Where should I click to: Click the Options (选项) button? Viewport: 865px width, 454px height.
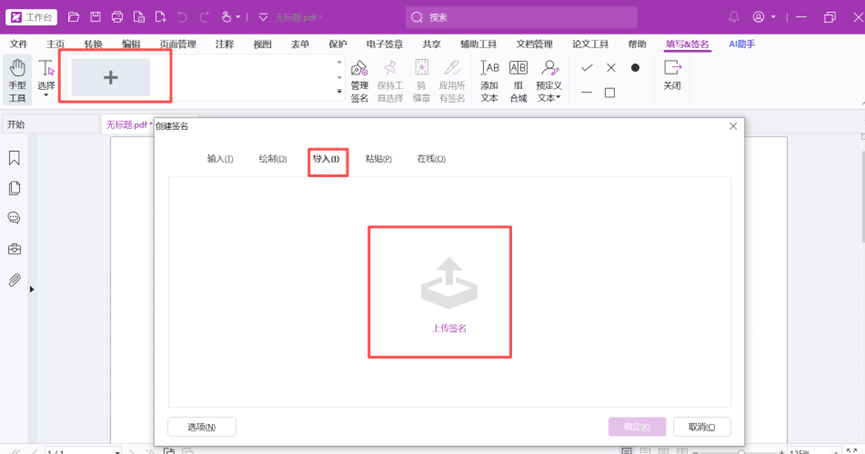point(201,427)
